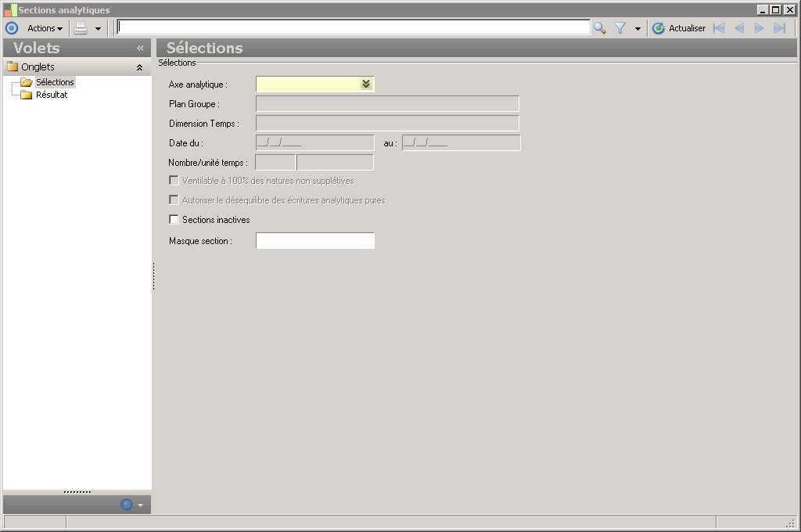Select the Sélections tree item
This screenshot has height=532, width=801.
point(55,82)
